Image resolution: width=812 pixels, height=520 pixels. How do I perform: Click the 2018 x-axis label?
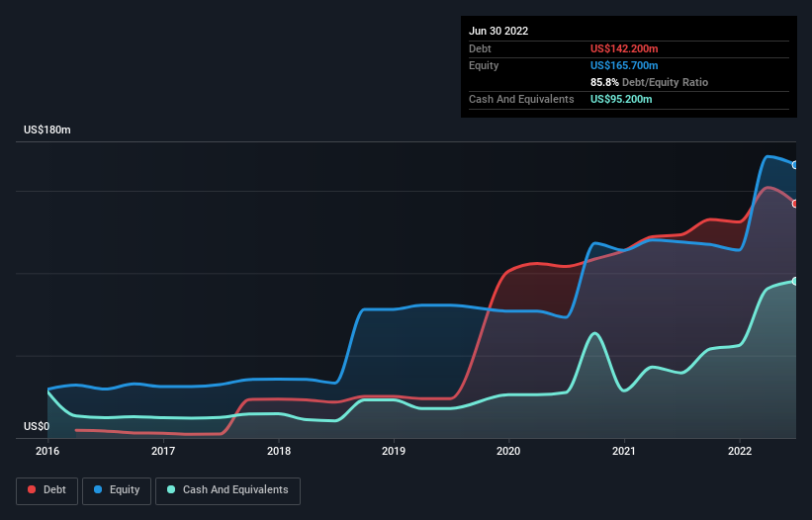click(279, 451)
